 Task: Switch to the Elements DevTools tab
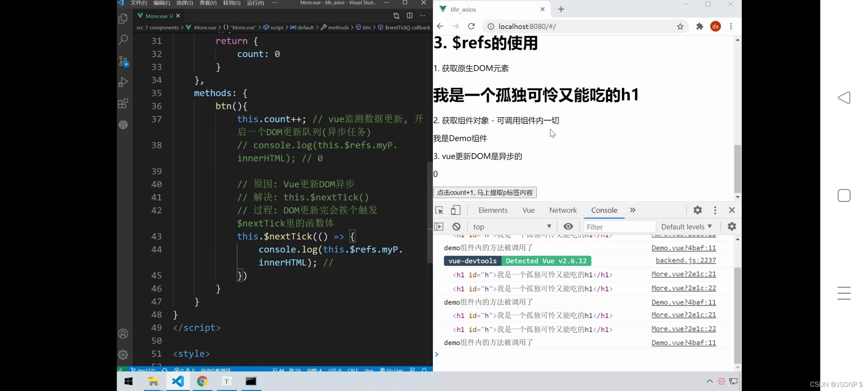click(493, 210)
